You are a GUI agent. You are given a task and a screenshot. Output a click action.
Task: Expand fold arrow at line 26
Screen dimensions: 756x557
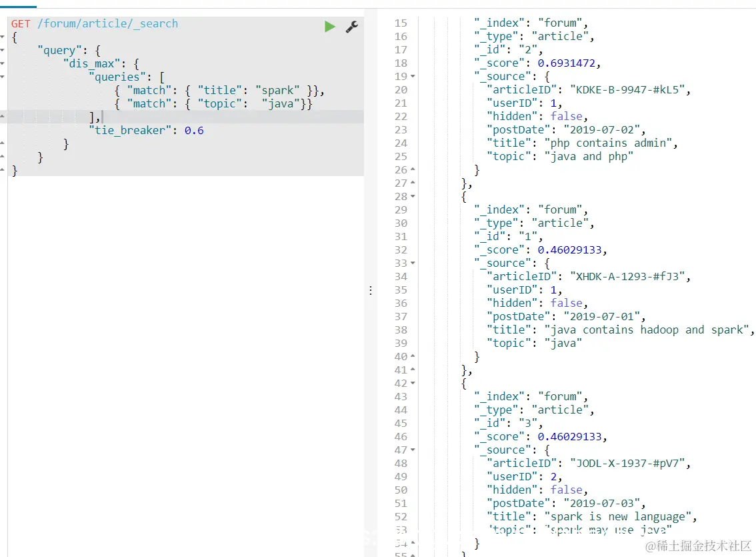coord(413,169)
